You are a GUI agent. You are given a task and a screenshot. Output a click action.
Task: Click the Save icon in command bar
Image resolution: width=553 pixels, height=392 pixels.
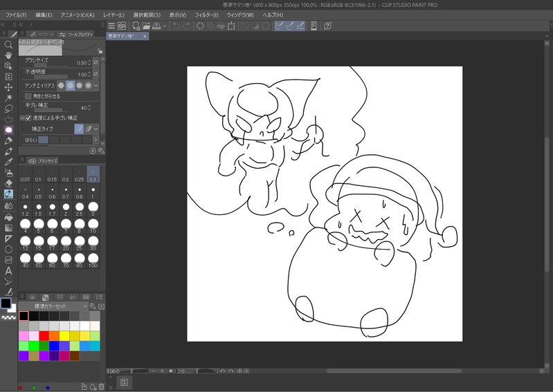click(156, 26)
